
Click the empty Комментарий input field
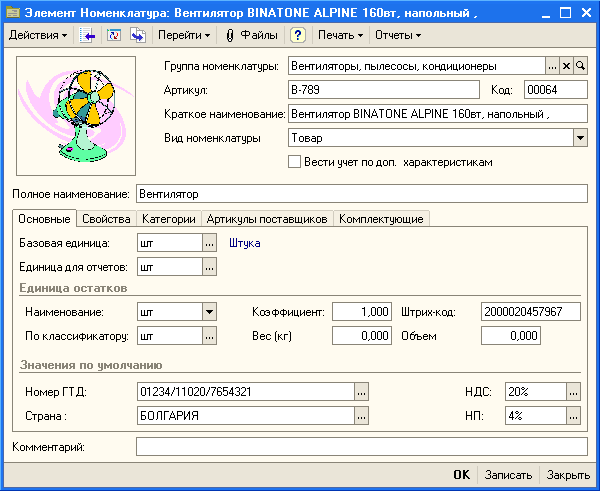[x=362, y=447]
